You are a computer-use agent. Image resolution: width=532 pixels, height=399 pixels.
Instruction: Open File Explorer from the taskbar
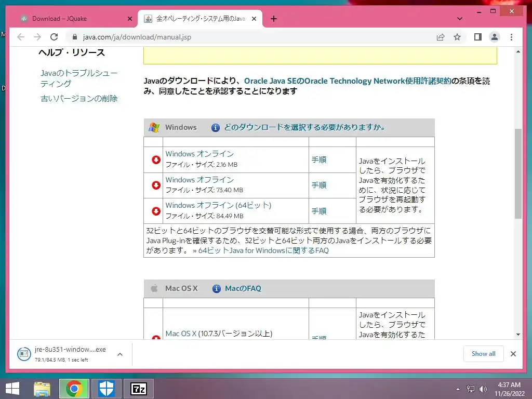tap(42, 389)
